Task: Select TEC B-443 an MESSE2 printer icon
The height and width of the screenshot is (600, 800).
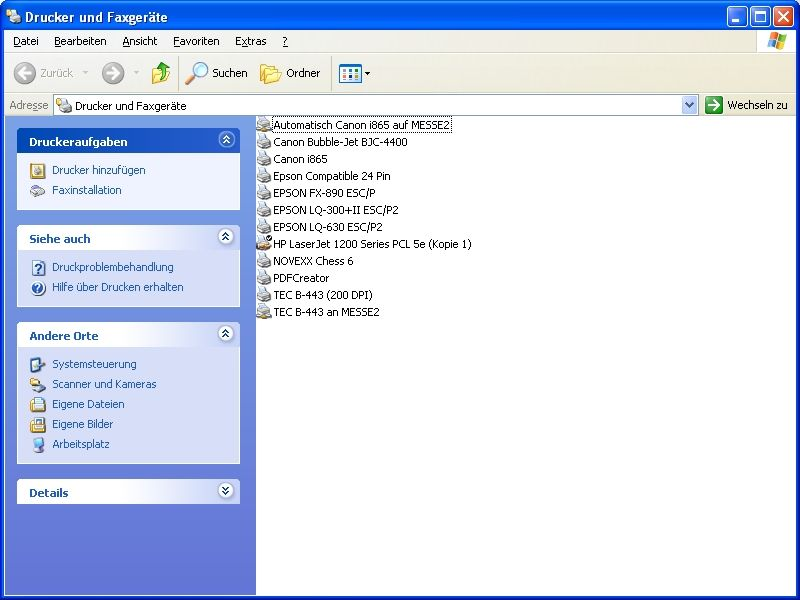Action: pyautogui.click(x=264, y=312)
